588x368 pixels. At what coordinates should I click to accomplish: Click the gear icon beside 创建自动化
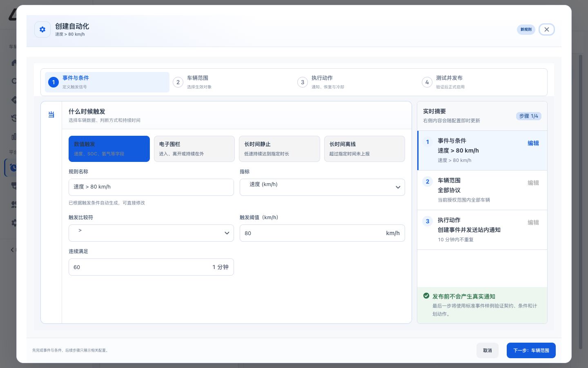42,29
